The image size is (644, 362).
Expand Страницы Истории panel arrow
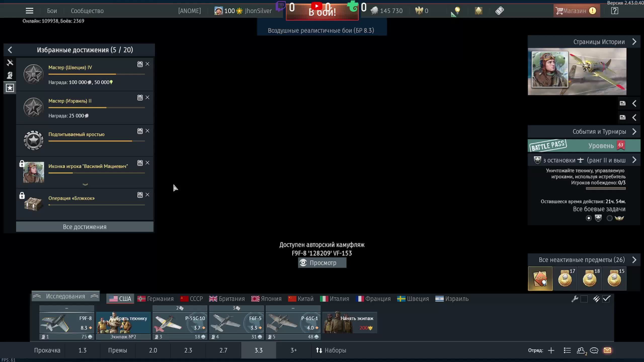[x=634, y=42]
